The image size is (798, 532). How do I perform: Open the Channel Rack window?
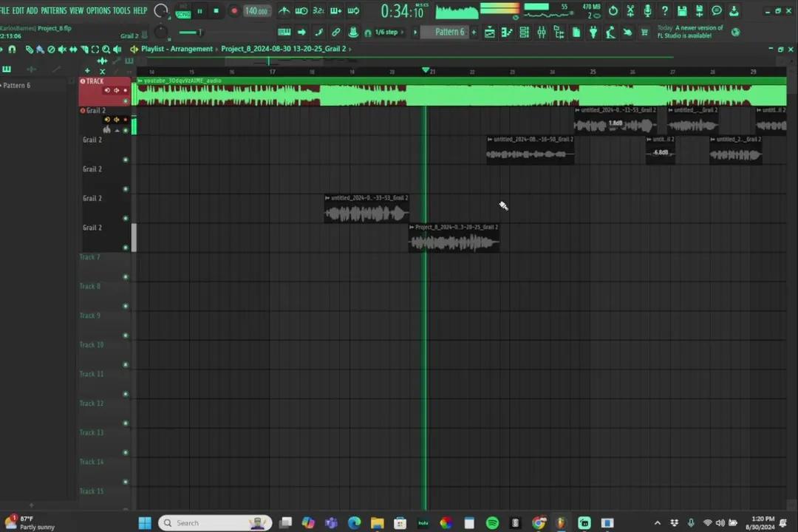point(524,33)
